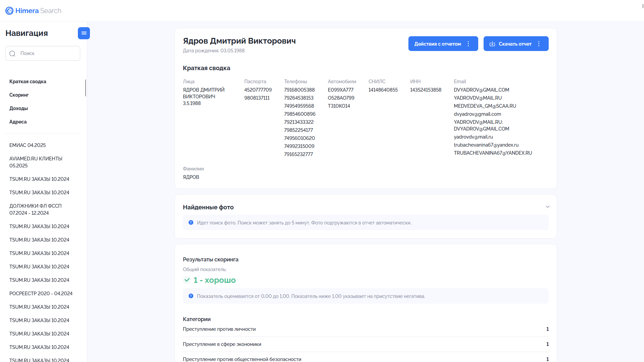Viewport: 644px width, 362px height.
Task: Click phone number 79165232777
Action: pyautogui.click(x=299, y=154)
